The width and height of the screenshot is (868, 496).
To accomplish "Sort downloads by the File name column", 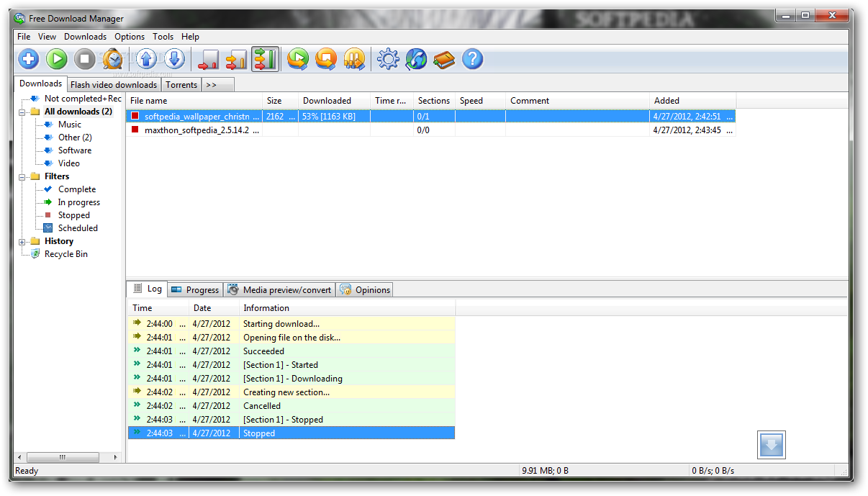I will tap(194, 101).
